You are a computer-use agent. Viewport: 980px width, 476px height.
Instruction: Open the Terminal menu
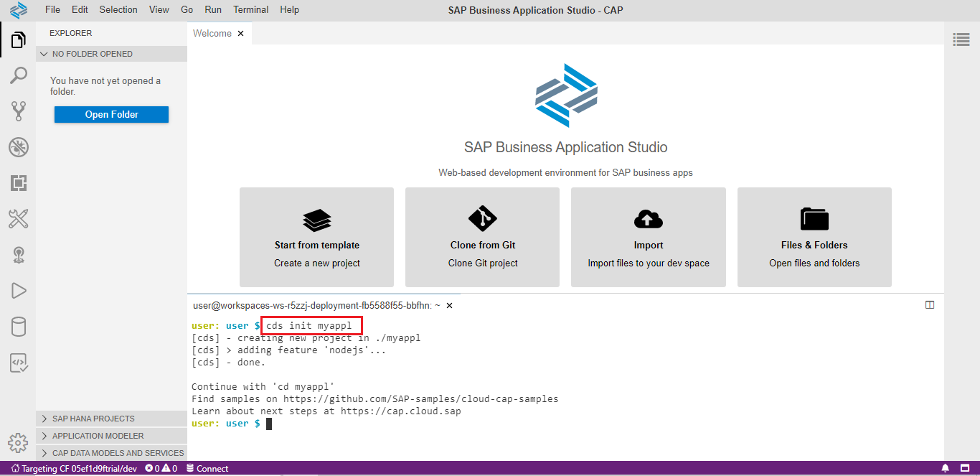(251, 9)
